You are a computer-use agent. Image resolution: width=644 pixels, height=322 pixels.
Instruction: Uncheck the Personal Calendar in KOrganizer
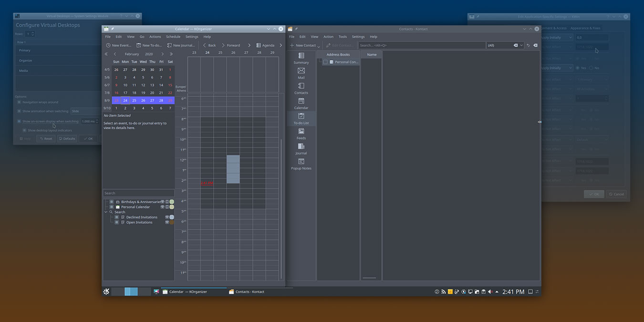point(112,206)
